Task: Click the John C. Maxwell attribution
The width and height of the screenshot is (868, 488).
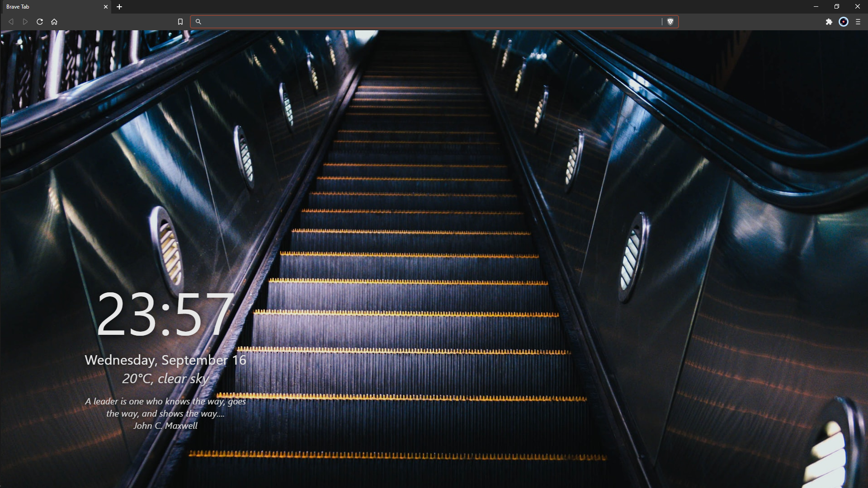Action: click(165, 426)
